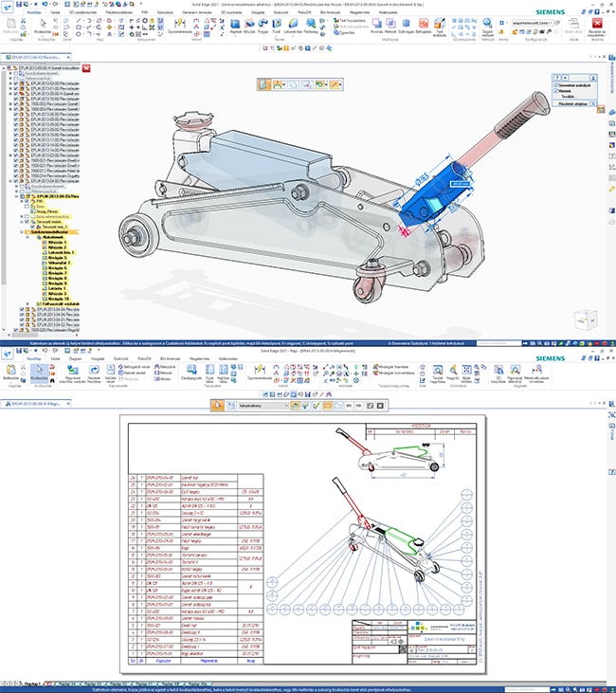The height and width of the screenshot is (693, 616).
Task: Click the orange select arrow on draft command bar
Action: 217,406
